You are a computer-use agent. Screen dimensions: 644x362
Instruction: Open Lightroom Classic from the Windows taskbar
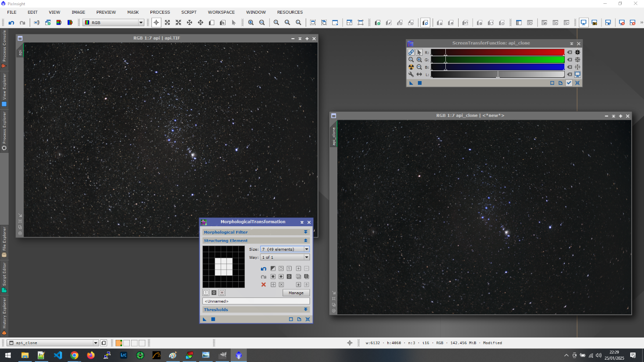(123, 355)
